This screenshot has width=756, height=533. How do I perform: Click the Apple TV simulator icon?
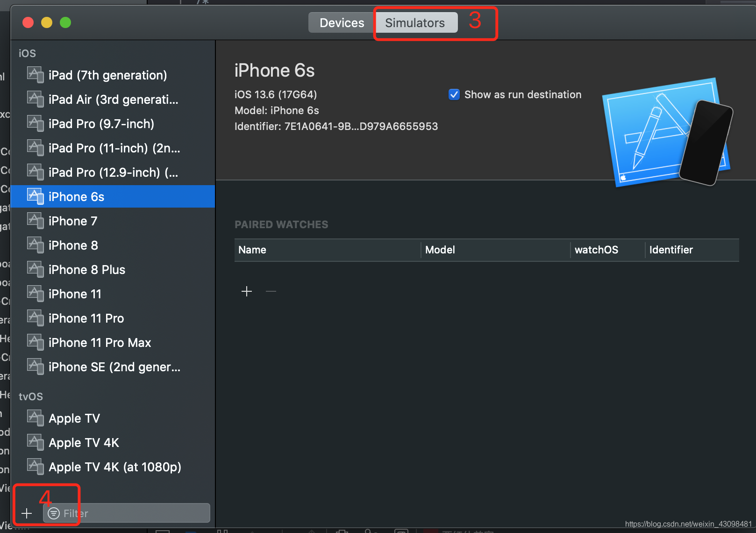[x=36, y=418]
